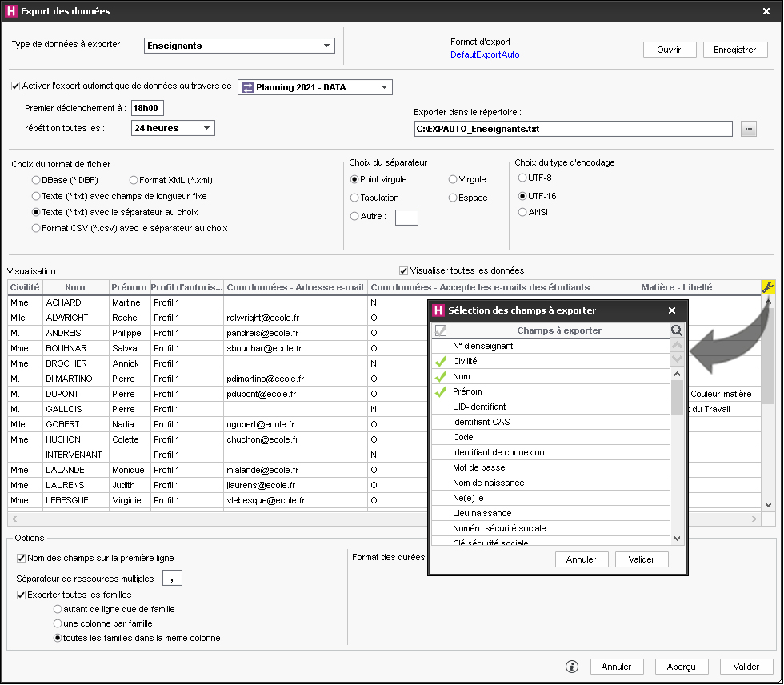Click main Valider button at bottom
The image size is (784, 685).
(x=746, y=667)
